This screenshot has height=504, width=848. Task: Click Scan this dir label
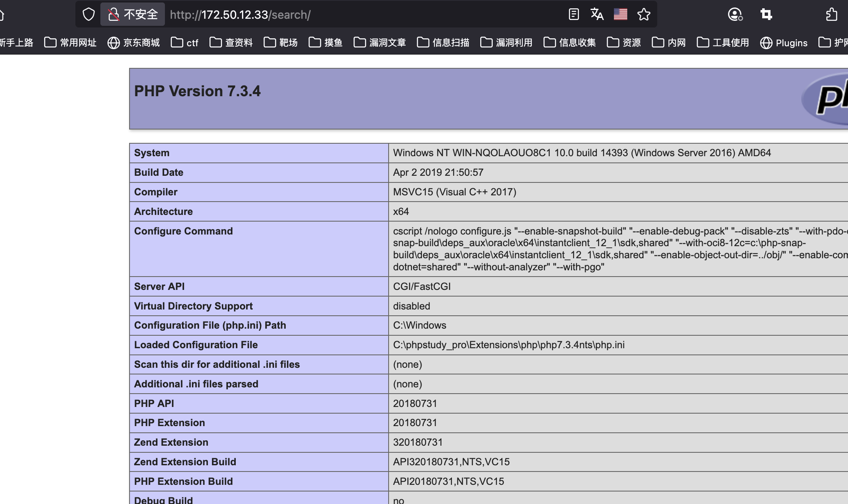tap(217, 364)
